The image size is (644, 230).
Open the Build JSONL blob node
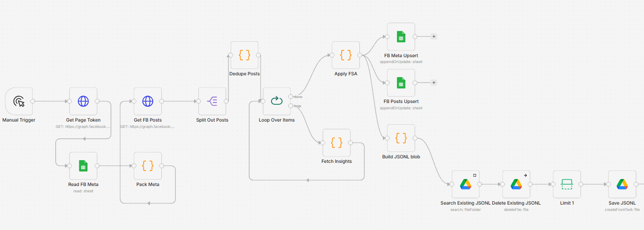pos(401,138)
